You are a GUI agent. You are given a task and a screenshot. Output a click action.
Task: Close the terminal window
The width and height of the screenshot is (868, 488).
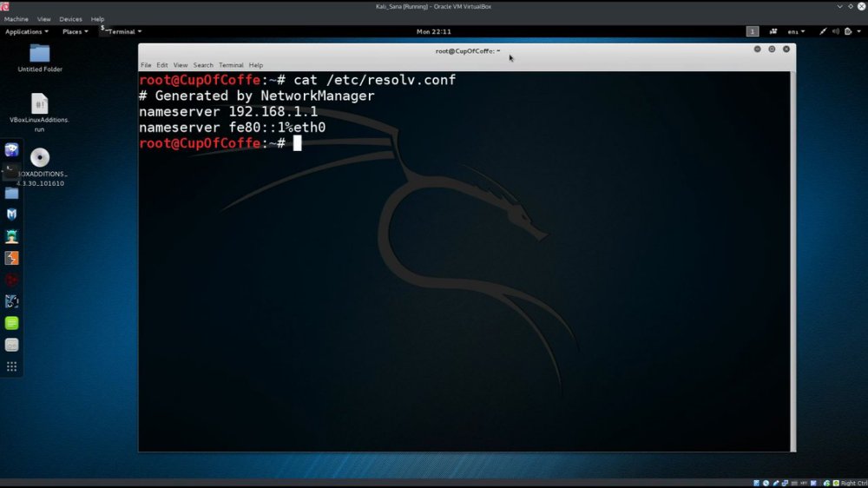pos(786,49)
